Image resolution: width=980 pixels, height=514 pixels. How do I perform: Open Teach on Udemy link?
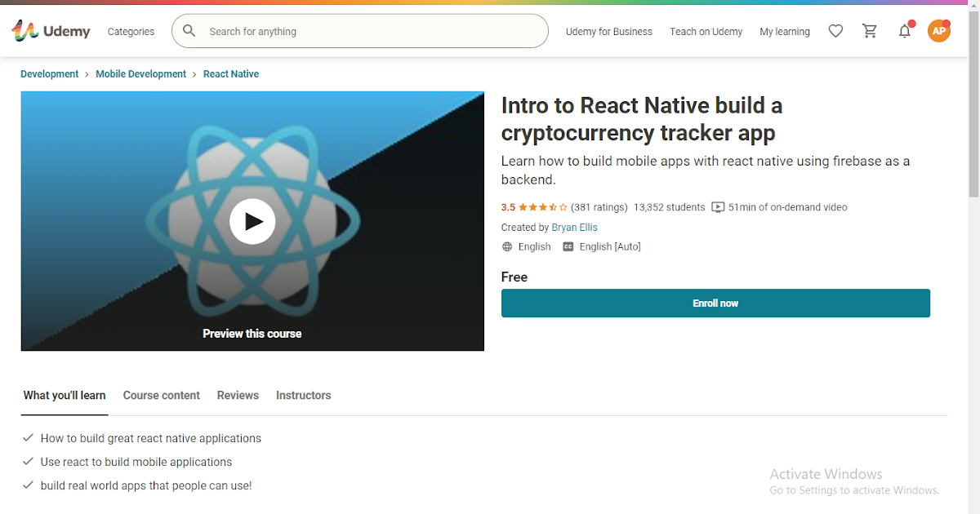tap(706, 31)
